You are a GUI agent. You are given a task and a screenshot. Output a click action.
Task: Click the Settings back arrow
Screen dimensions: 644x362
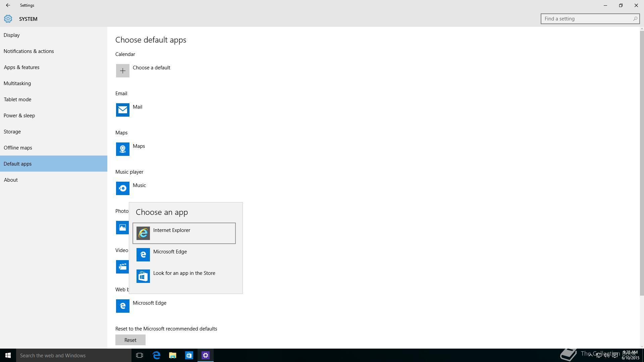pyautogui.click(x=8, y=5)
